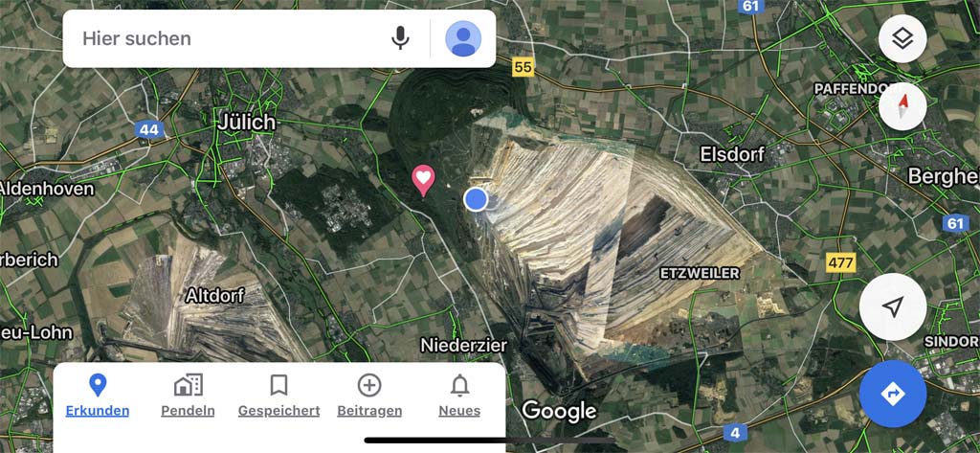The image size is (980, 453).
Task: Tap the Elsdorf town label
Action: click(x=732, y=153)
